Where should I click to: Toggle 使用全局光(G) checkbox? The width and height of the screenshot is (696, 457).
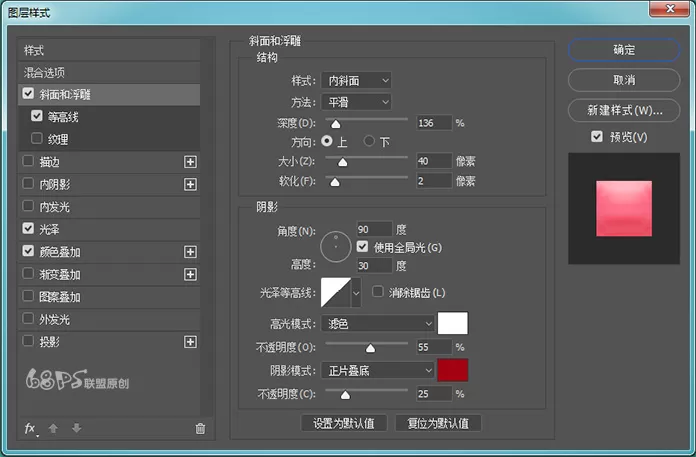pos(363,246)
